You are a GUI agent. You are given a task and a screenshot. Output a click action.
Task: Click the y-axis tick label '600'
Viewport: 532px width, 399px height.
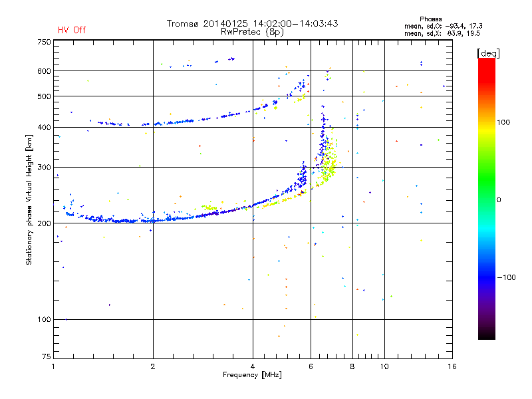44,71
